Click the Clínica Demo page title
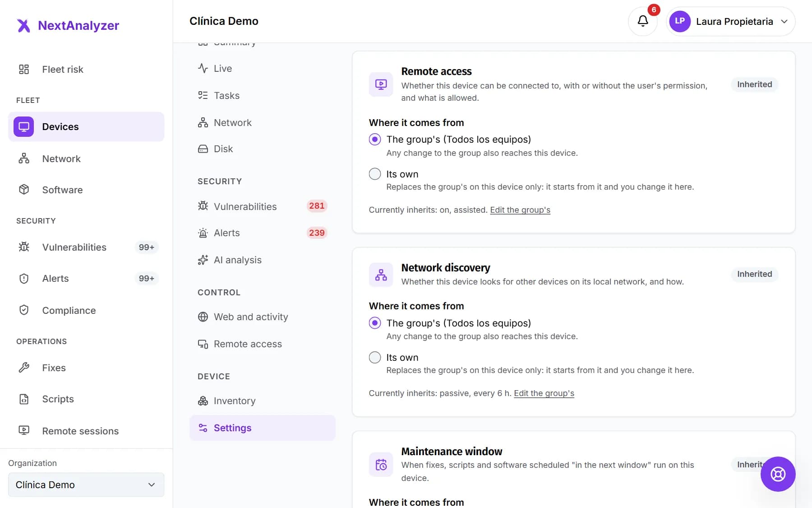Viewport: 812px width, 508px height. click(224, 21)
